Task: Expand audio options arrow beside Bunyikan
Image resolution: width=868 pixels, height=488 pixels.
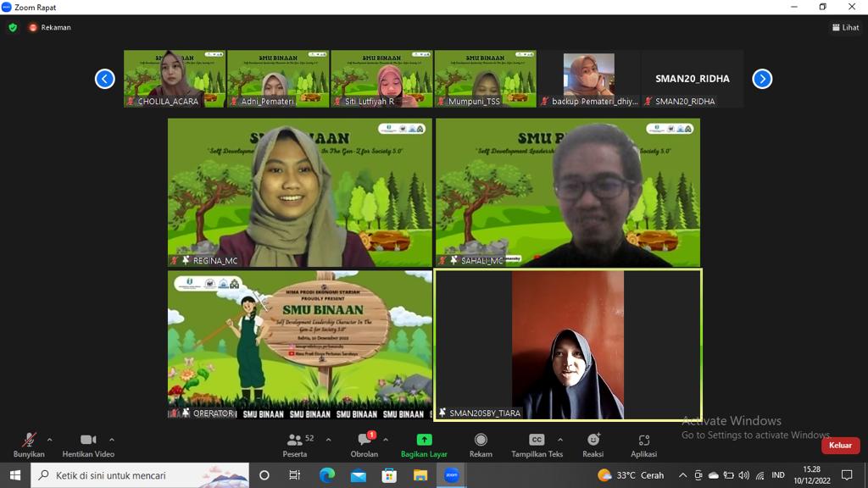Action: [x=50, y=440]
